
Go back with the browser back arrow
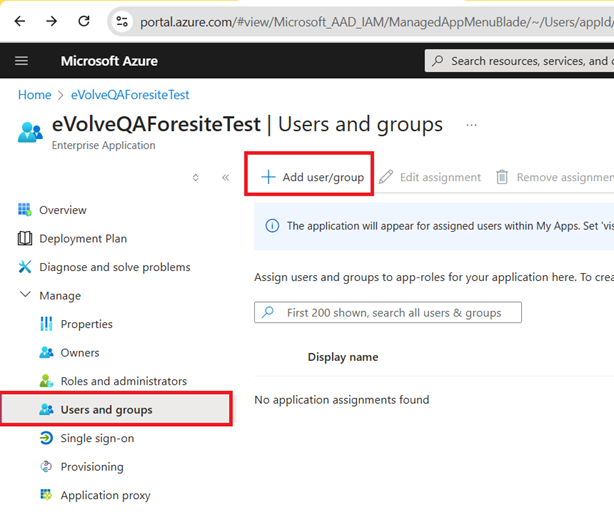20,21
